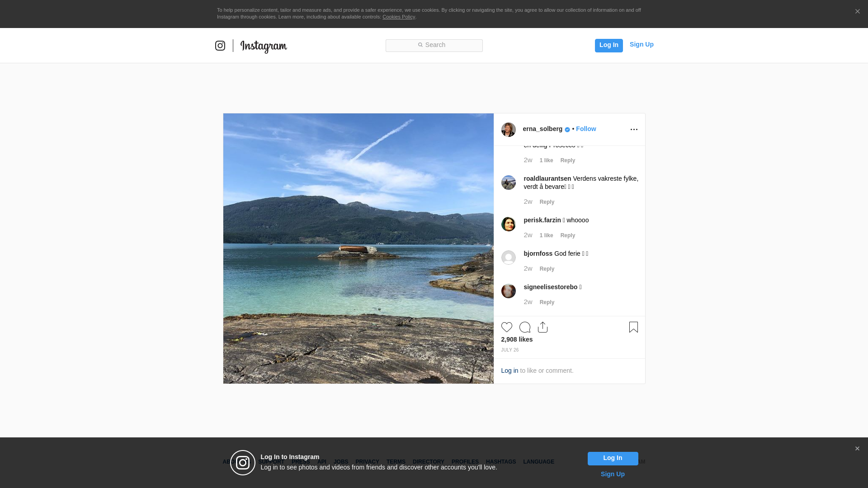Click perisk.farzin's avatar
Screen dimensions: 868x488
tap(509, 224)
